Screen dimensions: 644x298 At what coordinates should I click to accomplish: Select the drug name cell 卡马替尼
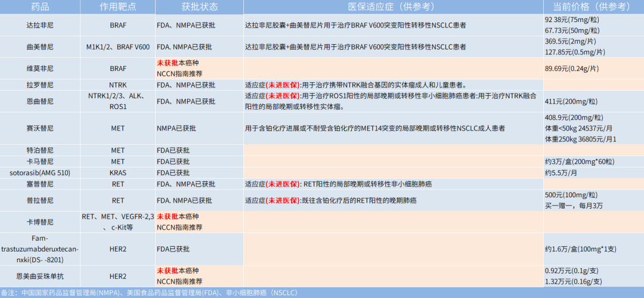point(40,162)
